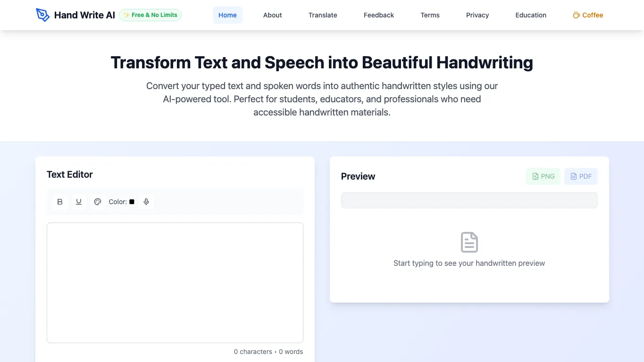Image resolution: width=644 pixels, height=362 pixels.
Task: Click the black Color swatch
Action: (x=132, y=202)
